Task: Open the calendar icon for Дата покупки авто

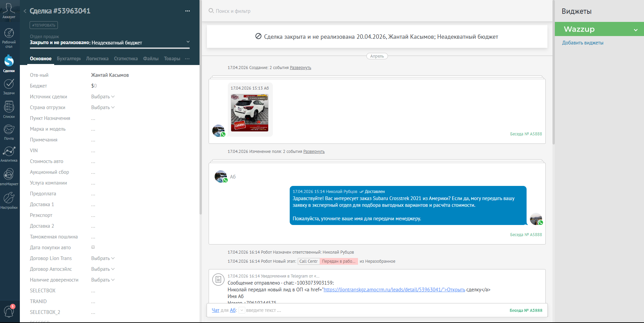Action: 93,247
